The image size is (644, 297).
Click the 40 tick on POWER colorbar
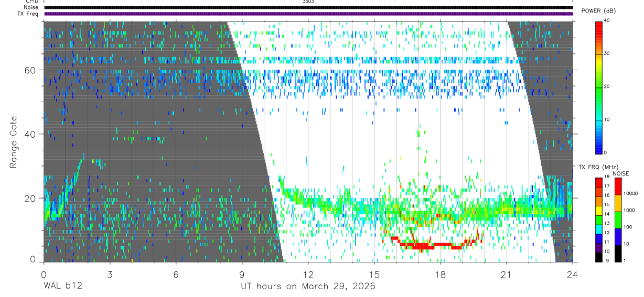coord(607,20)
